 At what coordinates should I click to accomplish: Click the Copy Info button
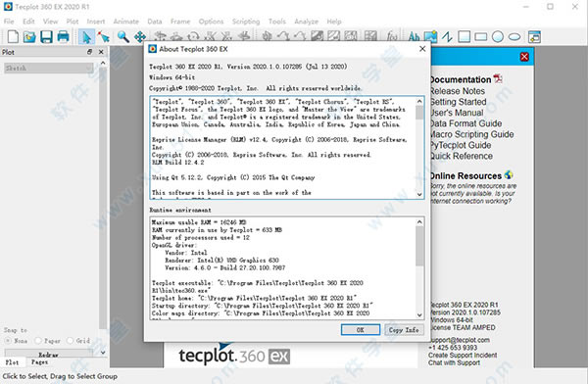point(404,329)
